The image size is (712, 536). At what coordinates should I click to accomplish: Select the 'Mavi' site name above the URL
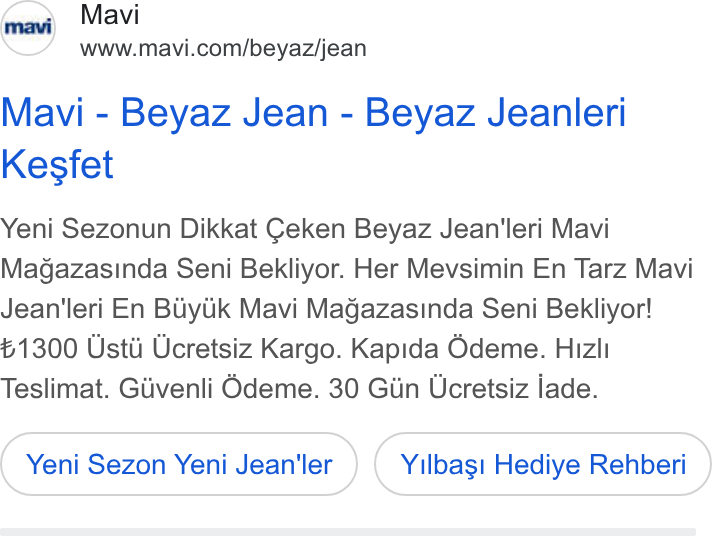[x=109, y=15]
